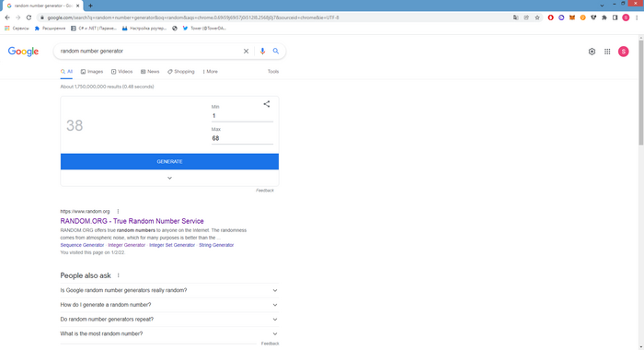Open the Twitter bookmark Tower

[x=204, y=29]
